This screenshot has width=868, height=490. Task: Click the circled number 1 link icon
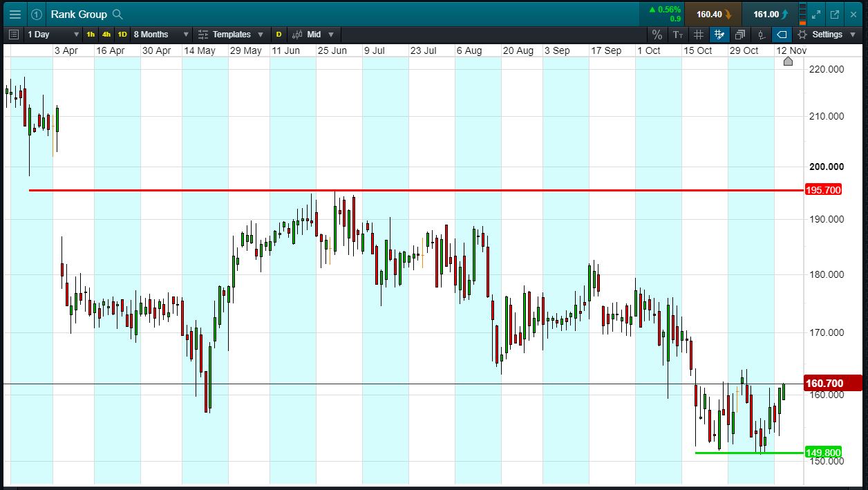click(x=37, y=14)
